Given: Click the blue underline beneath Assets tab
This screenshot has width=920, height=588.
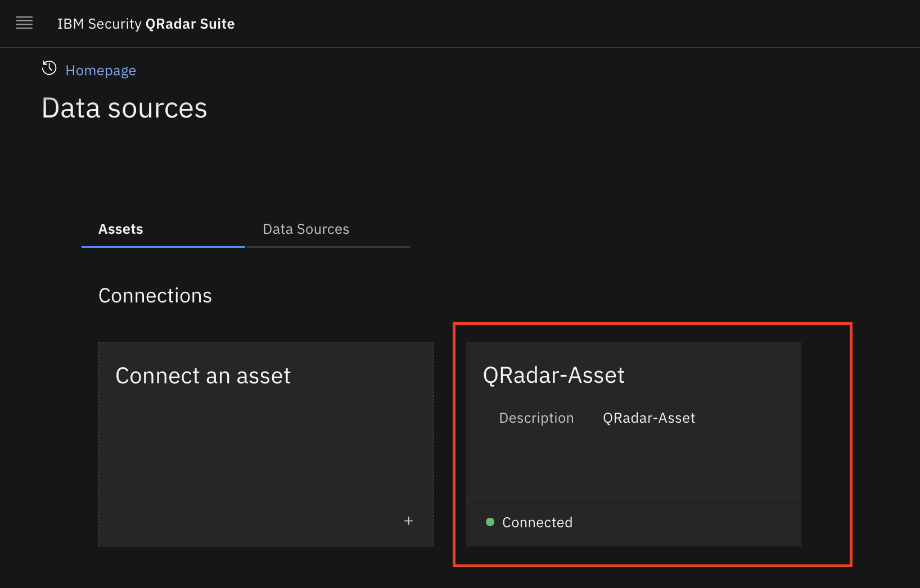Looking at the screenshot, I should (163, 247).
